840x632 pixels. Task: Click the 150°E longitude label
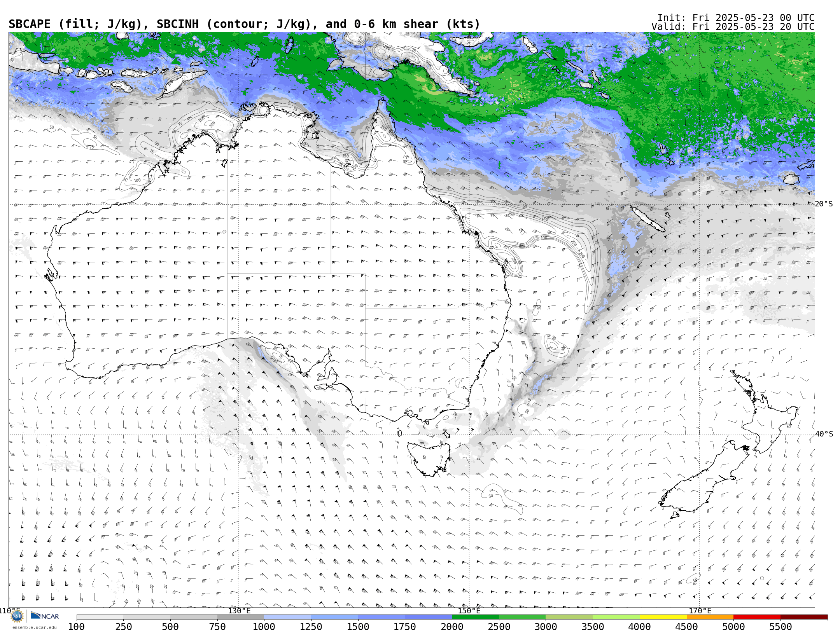[x=469, y=611]
